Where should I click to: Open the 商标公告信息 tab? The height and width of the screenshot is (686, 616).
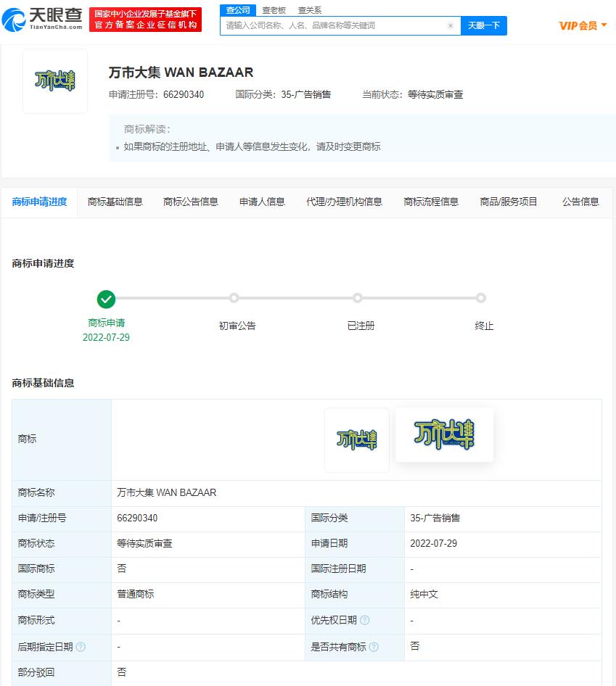190,202
